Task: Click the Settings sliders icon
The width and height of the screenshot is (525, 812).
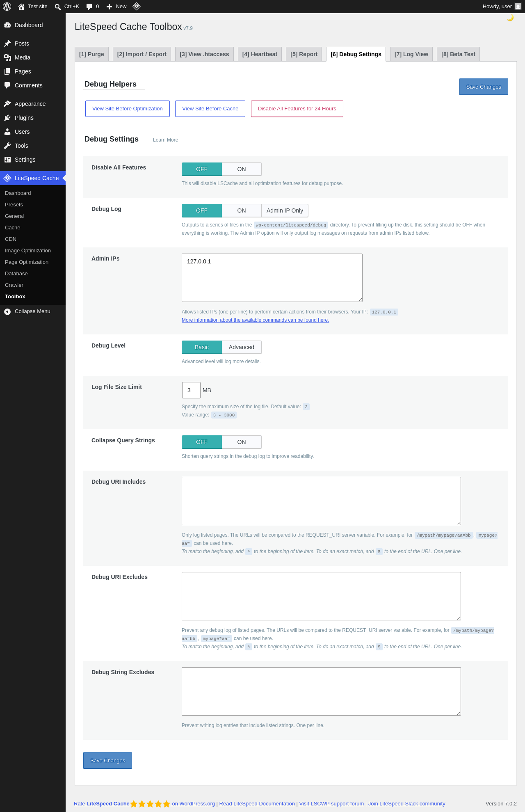Action: pos(7,160)
